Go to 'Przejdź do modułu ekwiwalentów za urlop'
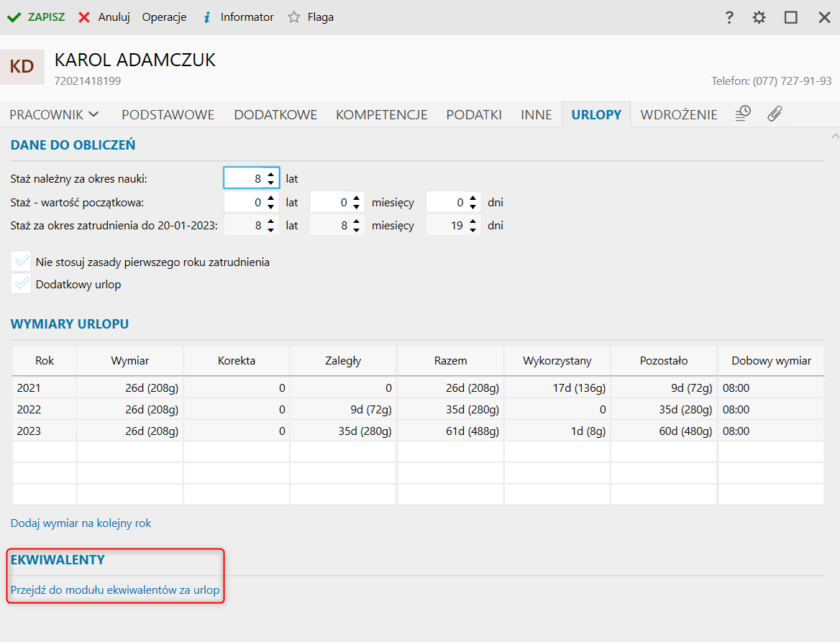Screen dimensions: 840x642 (x=115, y=591)
